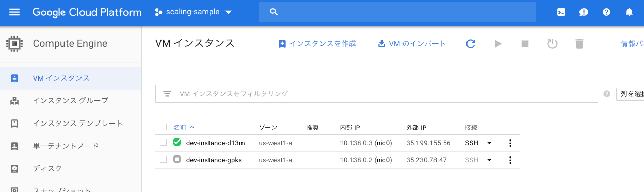Click the Google Cloud Platform logo
This screenshot has height=192, width=644.
[87, 12]
